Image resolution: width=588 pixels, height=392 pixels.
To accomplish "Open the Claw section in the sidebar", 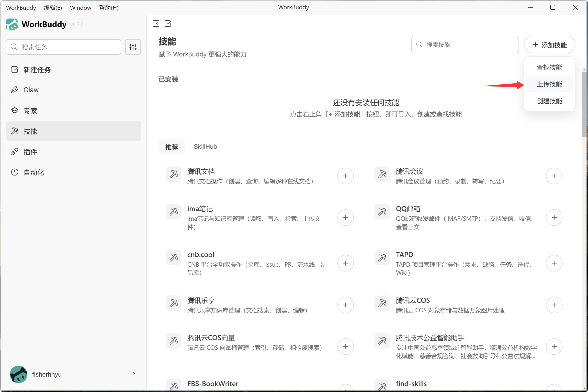I will click(31, 90).
